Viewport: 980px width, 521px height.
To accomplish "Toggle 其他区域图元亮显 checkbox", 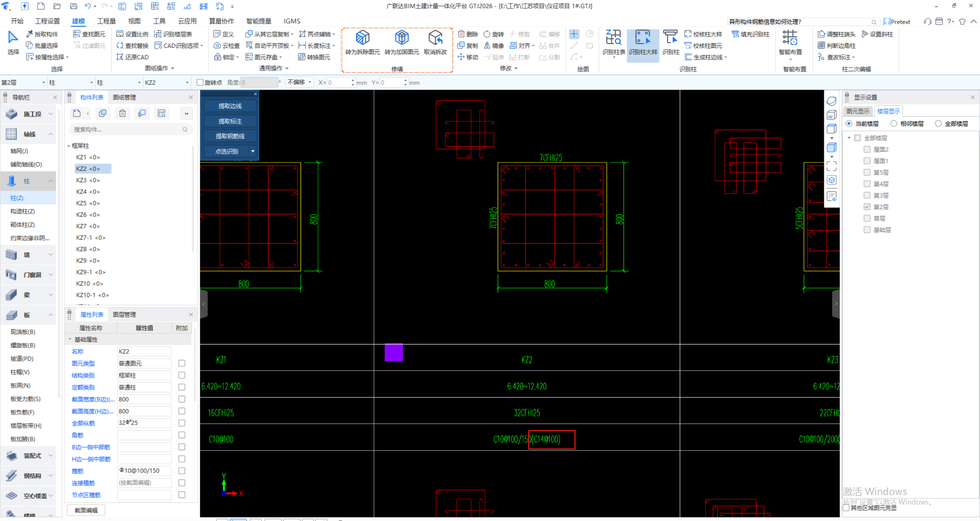I will [x=846, y=508].
